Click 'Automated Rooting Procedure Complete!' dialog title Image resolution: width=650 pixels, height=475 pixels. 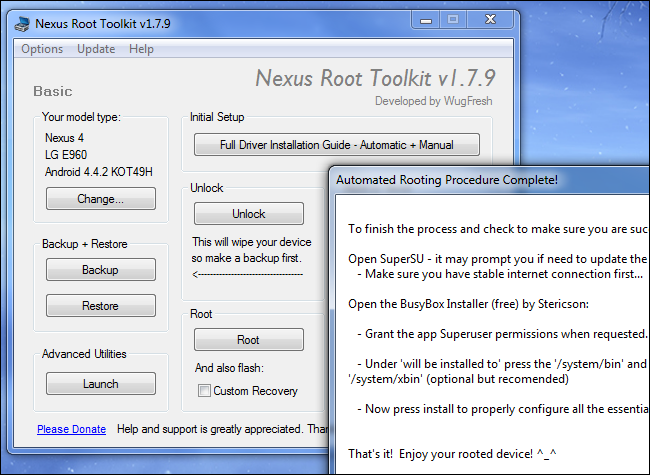tap(447, 180)
